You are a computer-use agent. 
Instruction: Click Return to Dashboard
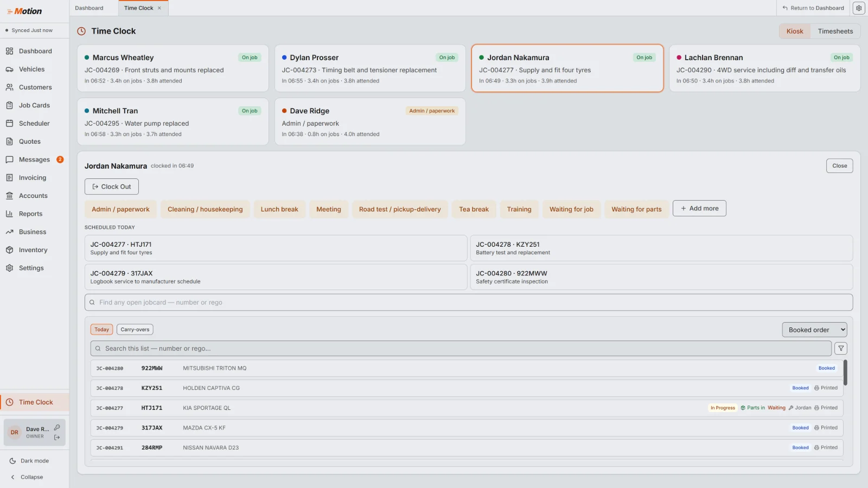coord(813,8)
